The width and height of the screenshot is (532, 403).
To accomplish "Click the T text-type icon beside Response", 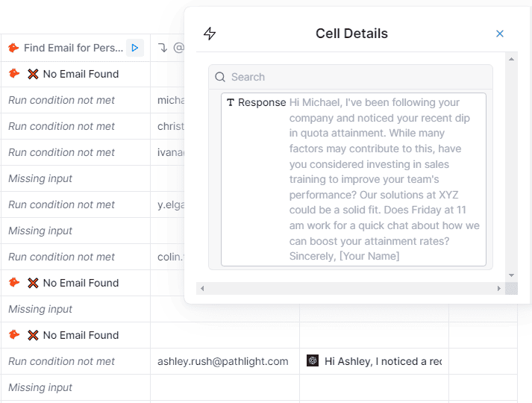I will pyautogui.click(x=231, y=102).
